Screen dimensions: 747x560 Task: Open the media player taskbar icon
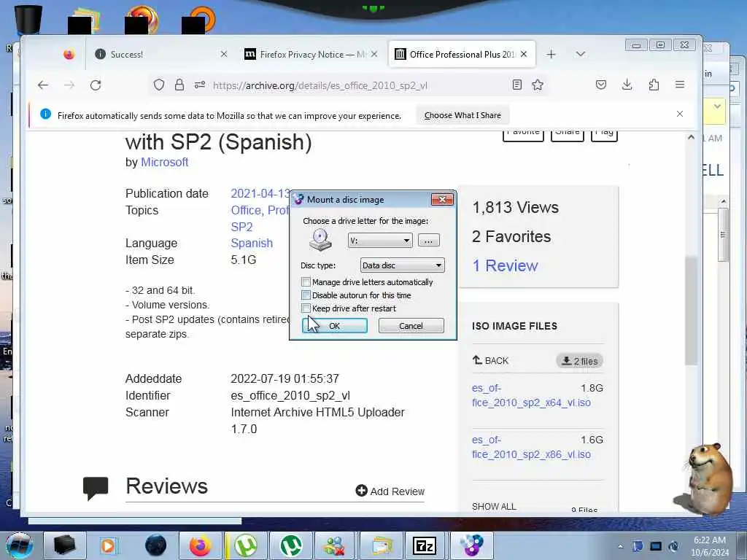tap(108, 545)
